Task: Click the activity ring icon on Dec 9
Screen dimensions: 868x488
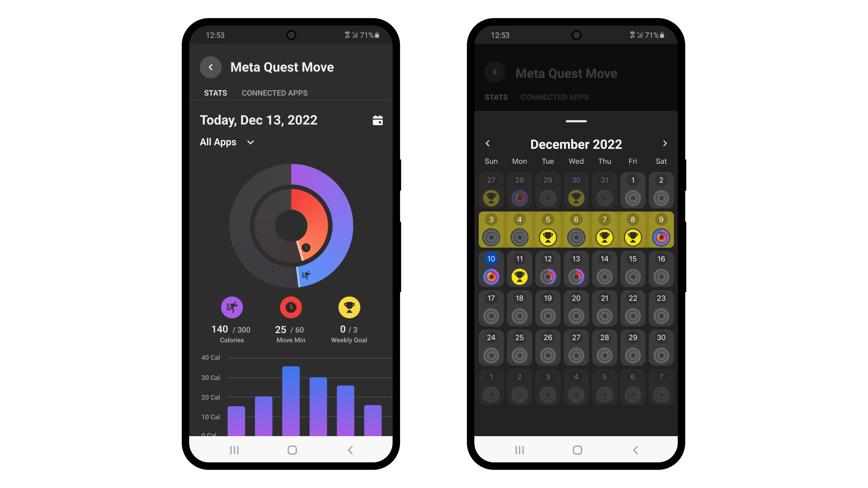Action: [x=660, y=237]
